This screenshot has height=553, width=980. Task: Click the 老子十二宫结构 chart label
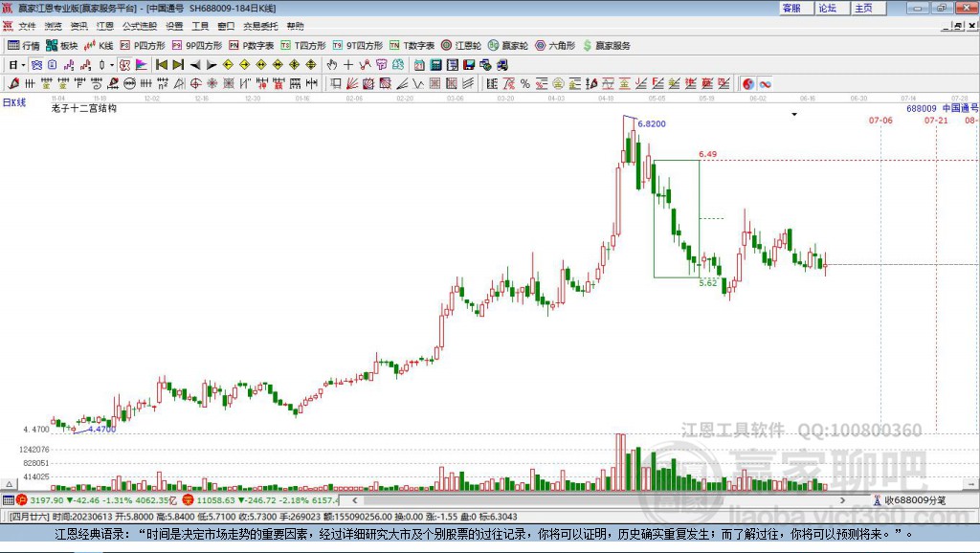coord(84,108)
